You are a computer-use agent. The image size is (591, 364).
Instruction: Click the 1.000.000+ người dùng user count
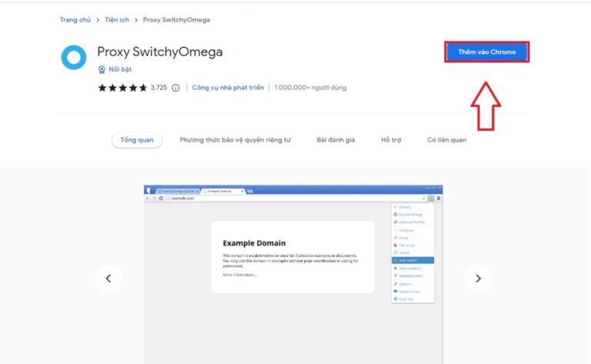[x=310, y=88]
